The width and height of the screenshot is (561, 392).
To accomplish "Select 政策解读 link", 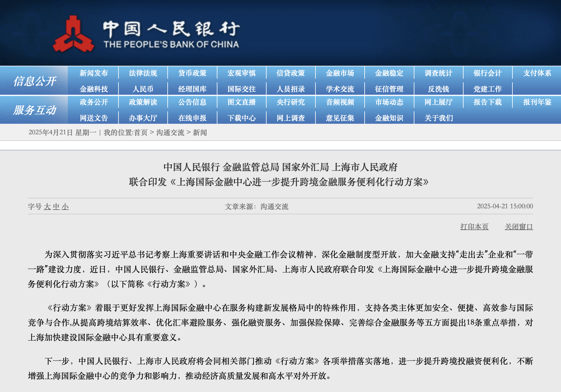I will tap(143, 102).
